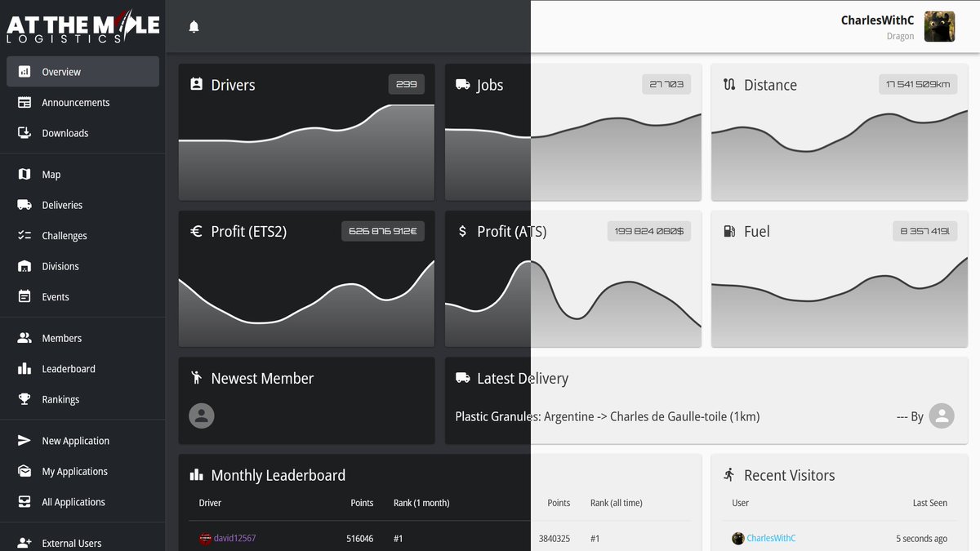The image size is (980, 551).
Task: Open the notifications bell
Action: tap(194, 27)
